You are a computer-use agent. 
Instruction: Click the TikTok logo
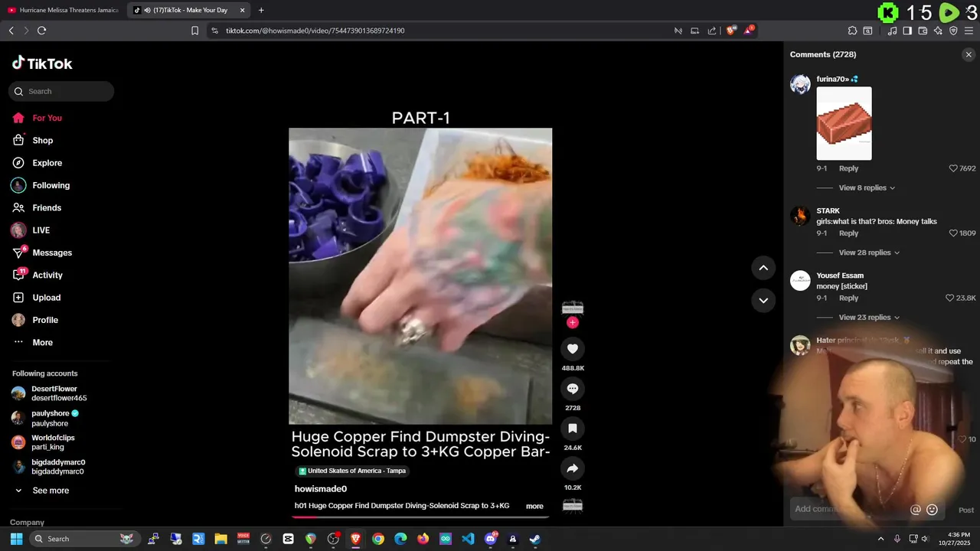tap(42, 64)
